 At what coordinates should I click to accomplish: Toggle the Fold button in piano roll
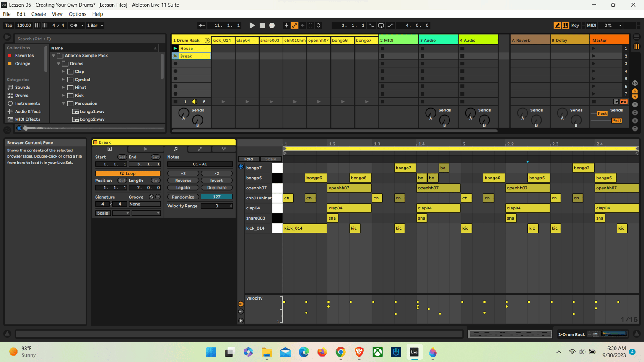coord(249,159)
